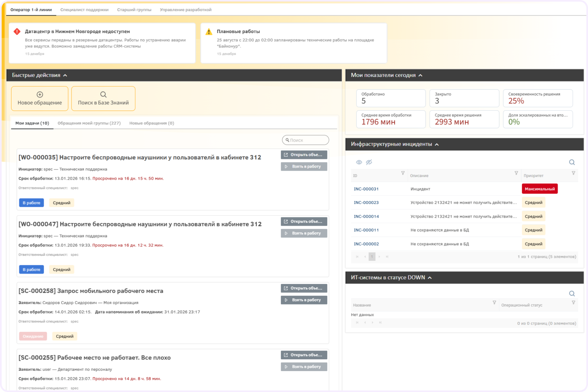Click the plus icon in Новое обращение
Screen dimensions: 588x392
pos(40,94)
